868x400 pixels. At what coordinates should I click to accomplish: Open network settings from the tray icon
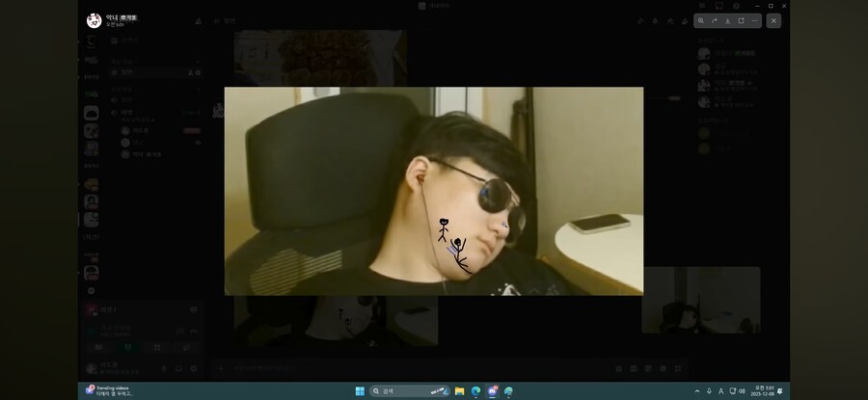[732, 391]
